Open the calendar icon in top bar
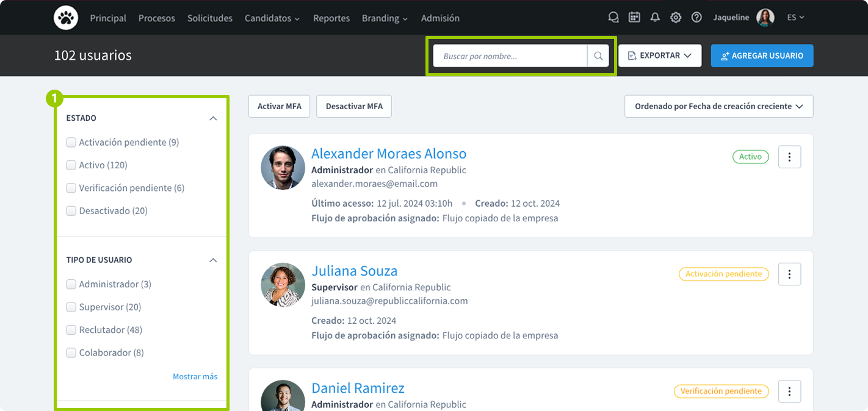The image size is (868, 411). [634, 18]
